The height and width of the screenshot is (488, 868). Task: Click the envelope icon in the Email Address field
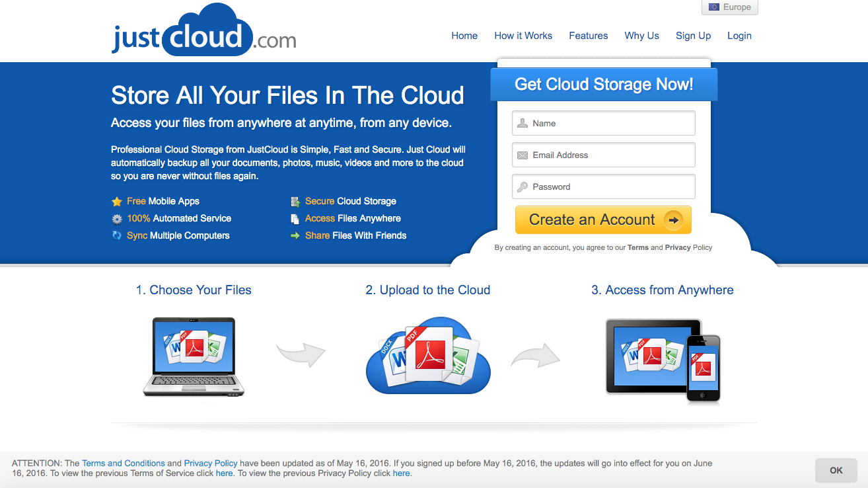(522, 155)
